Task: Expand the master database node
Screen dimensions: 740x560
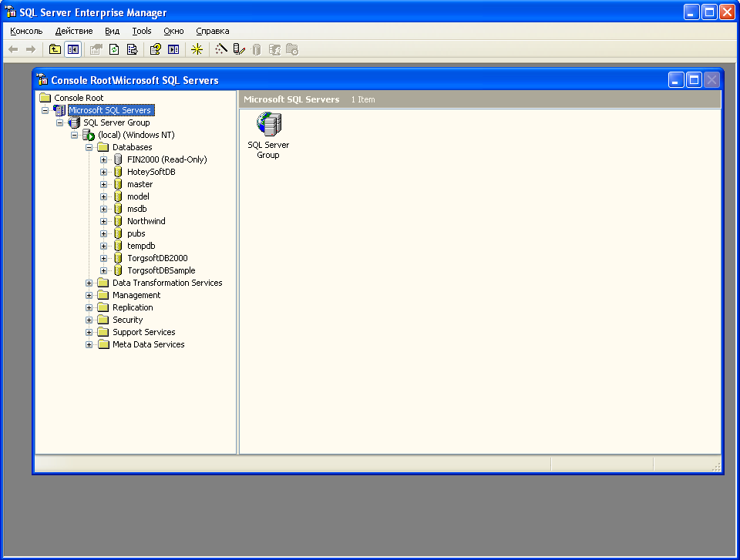Action: point(103,184)
